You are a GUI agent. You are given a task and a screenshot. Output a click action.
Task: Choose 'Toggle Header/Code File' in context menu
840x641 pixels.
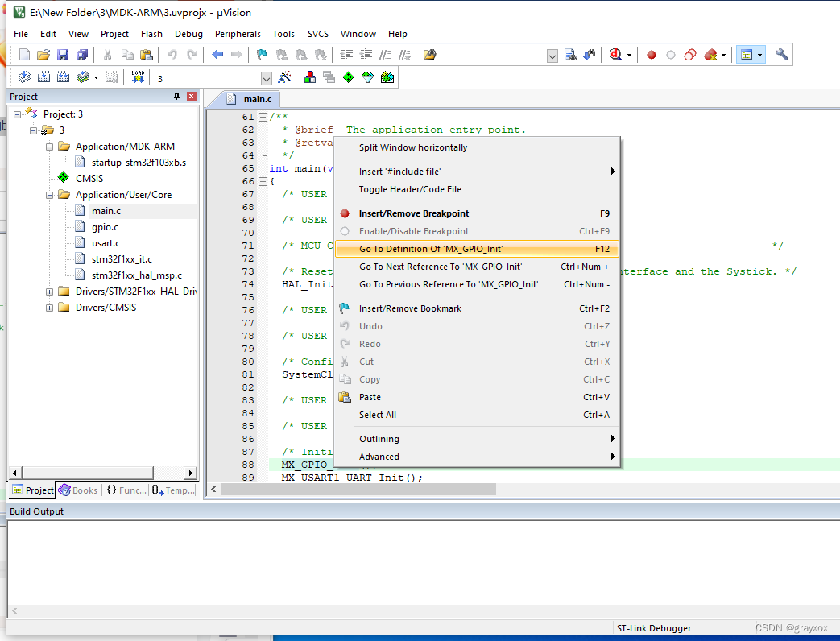[x=477, y=189]
